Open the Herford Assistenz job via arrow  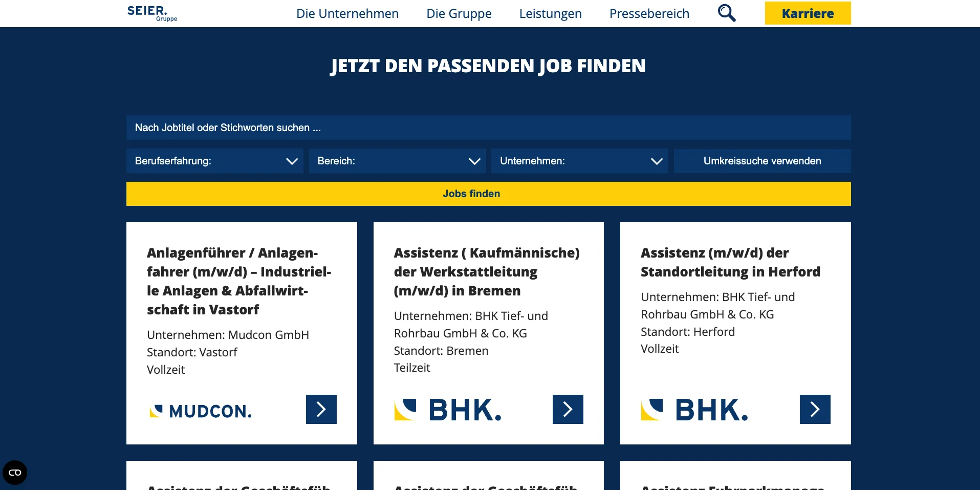tap(815, 409)
